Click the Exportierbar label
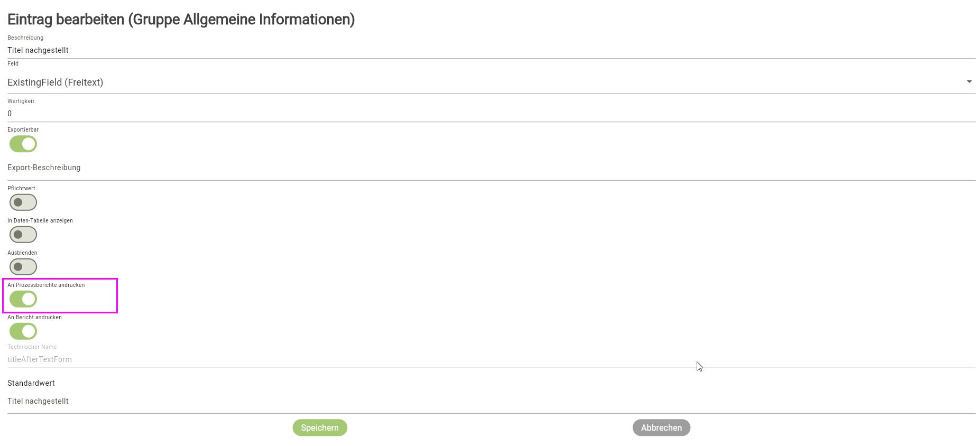Image resolution: width=980 pixels, height=446 pixels. tap(23, 130)
